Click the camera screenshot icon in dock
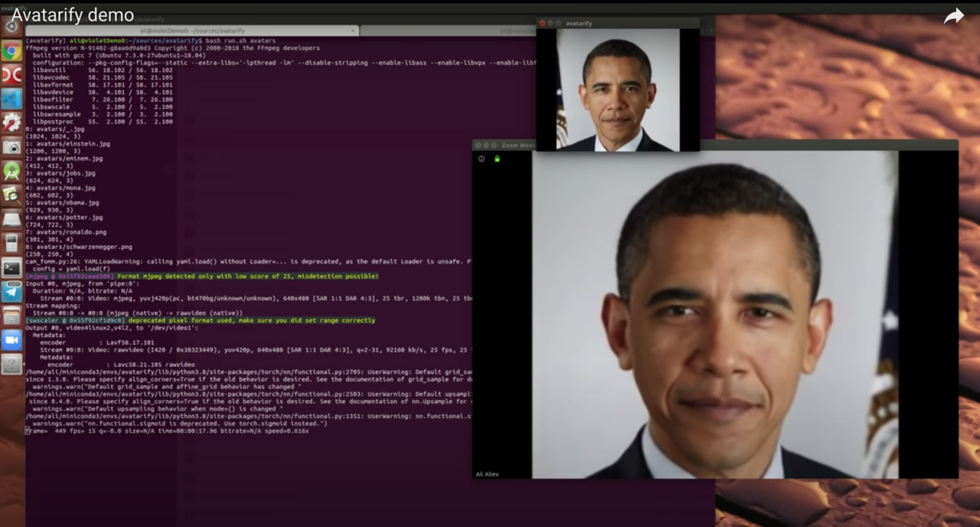The image size is (980, 527). [x=11, y=146]
